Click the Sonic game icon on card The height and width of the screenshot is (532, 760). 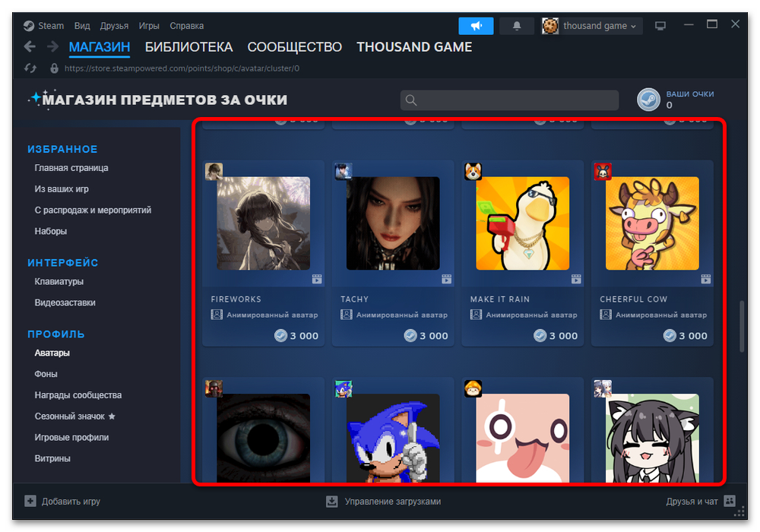coord(344,388)
